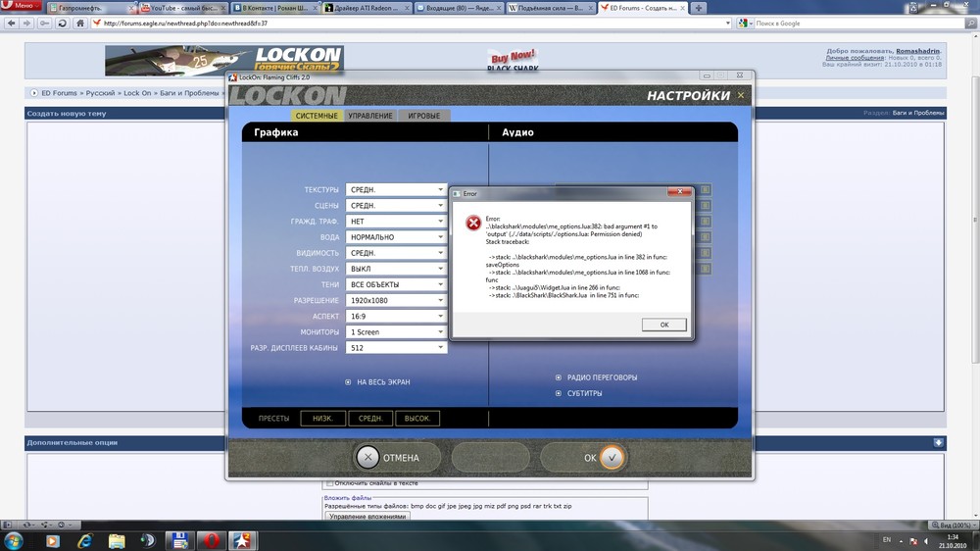Focus the forums.eagle.ru address bar
This screenshot has height=551, width=980.
click(x=413, y=24)
